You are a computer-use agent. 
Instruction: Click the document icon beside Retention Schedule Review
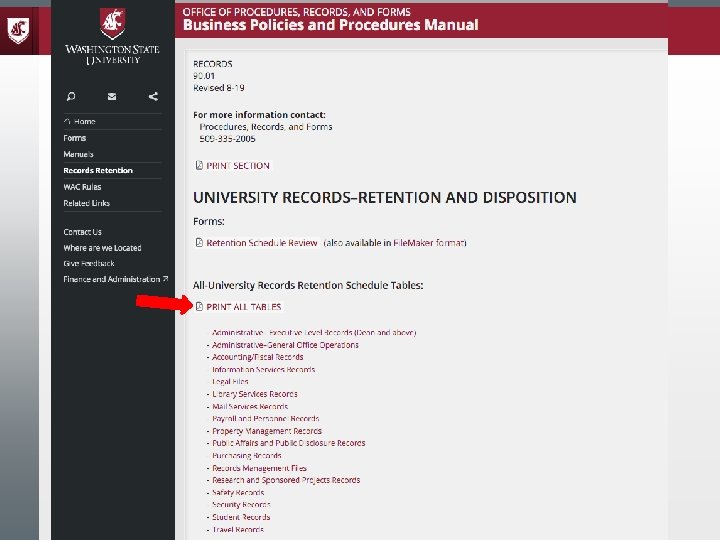click(x=199, y=242)
